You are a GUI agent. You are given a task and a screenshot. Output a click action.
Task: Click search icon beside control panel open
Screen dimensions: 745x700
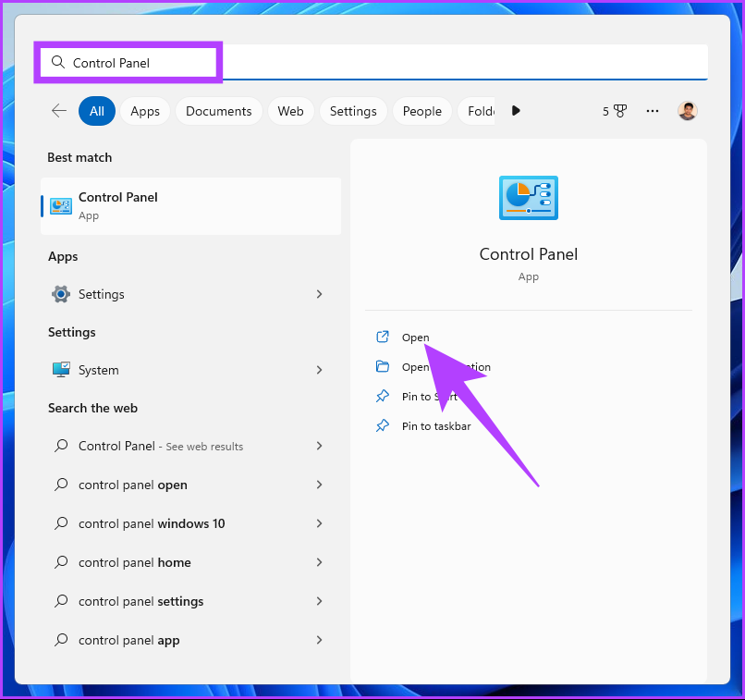61,485
